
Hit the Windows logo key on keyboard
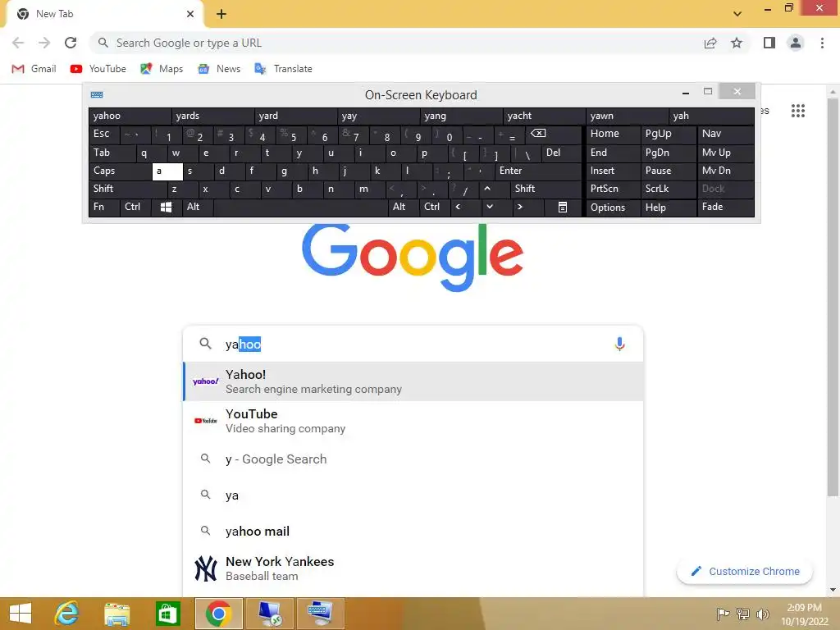tap(167, 207)
